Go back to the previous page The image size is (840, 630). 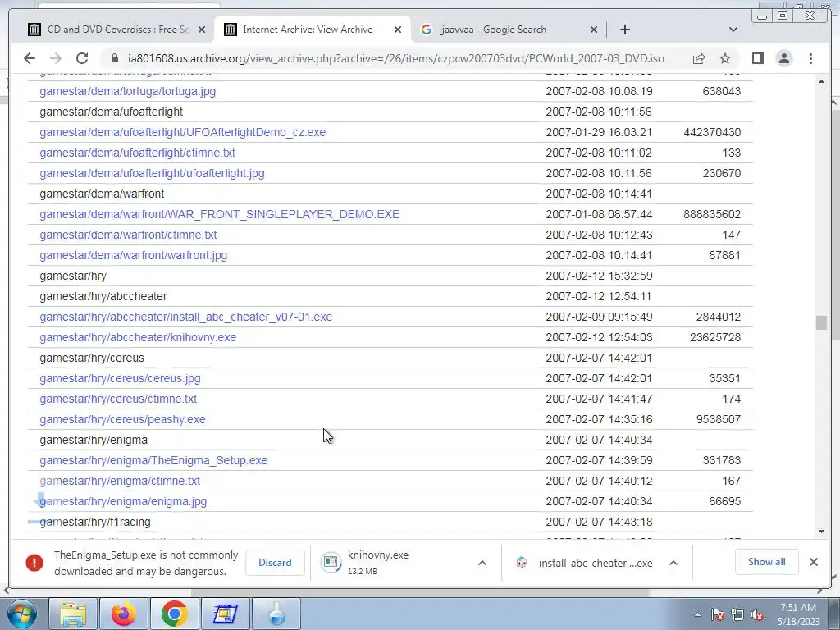(x=30, y=58)
